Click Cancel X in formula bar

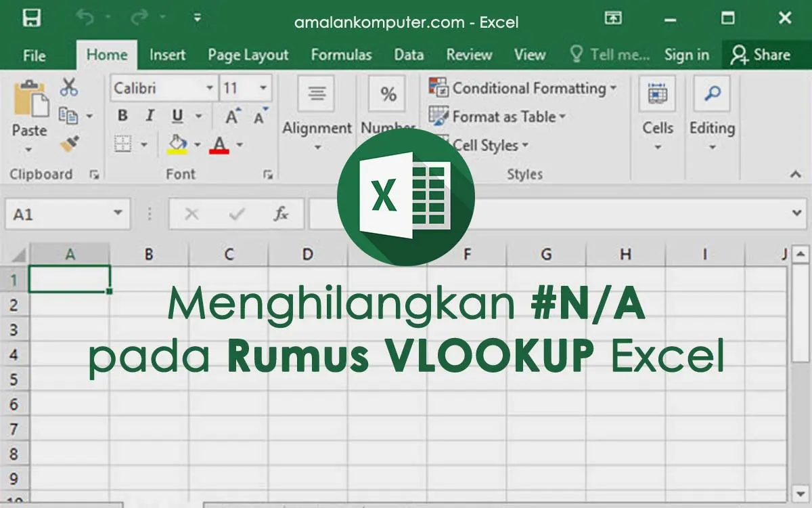click(191, 214)
